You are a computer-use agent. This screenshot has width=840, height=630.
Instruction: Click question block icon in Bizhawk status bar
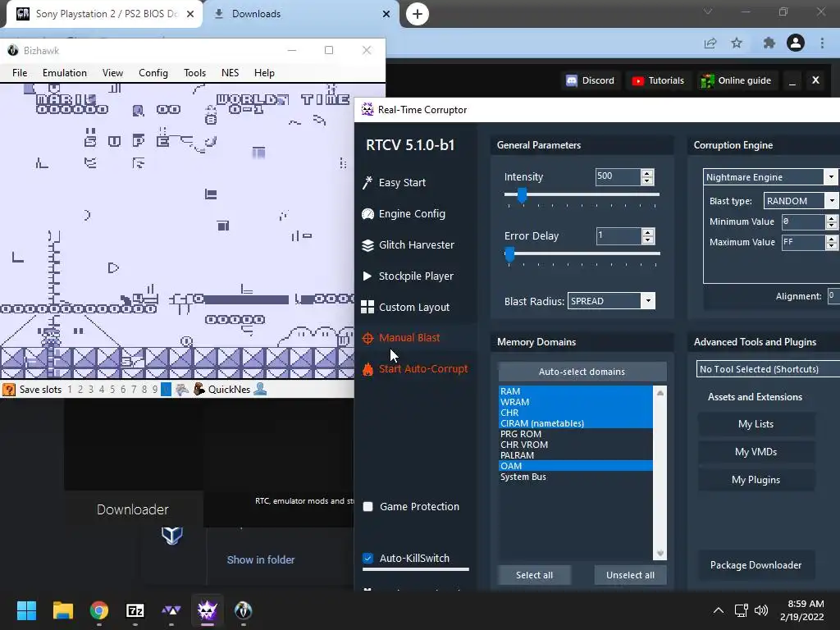(x=9, y=390)
